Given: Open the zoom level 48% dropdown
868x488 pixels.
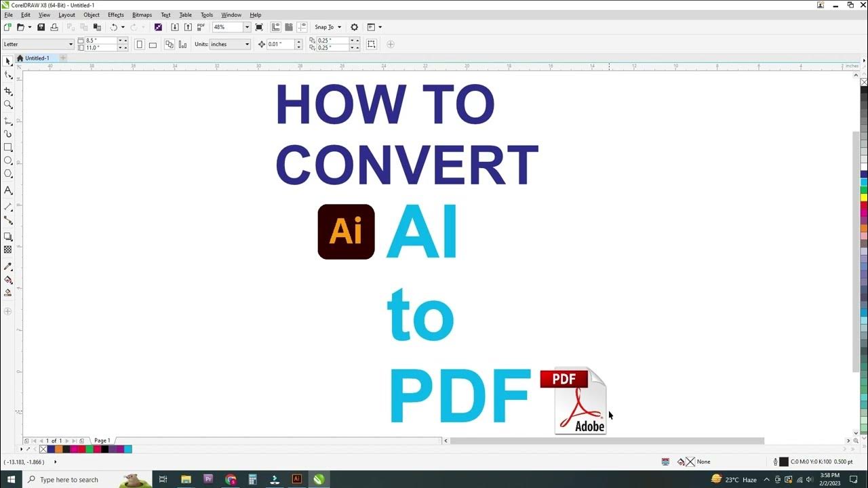Looking at the screenshot, I should pos(247,27).
